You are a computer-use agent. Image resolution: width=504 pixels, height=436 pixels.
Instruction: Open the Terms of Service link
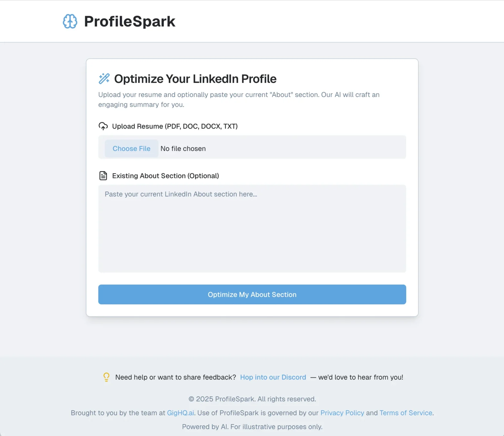[x=406, y=413]
